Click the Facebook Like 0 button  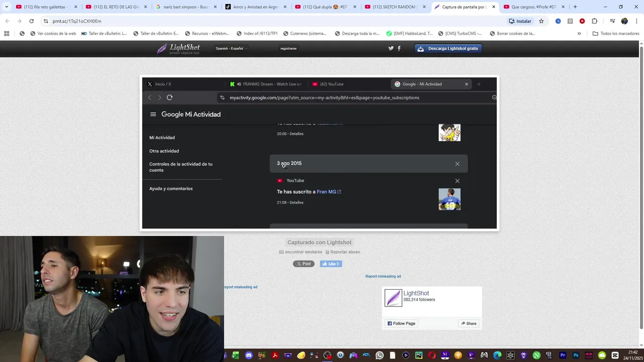pyautogui.click(x=331, y=263)
